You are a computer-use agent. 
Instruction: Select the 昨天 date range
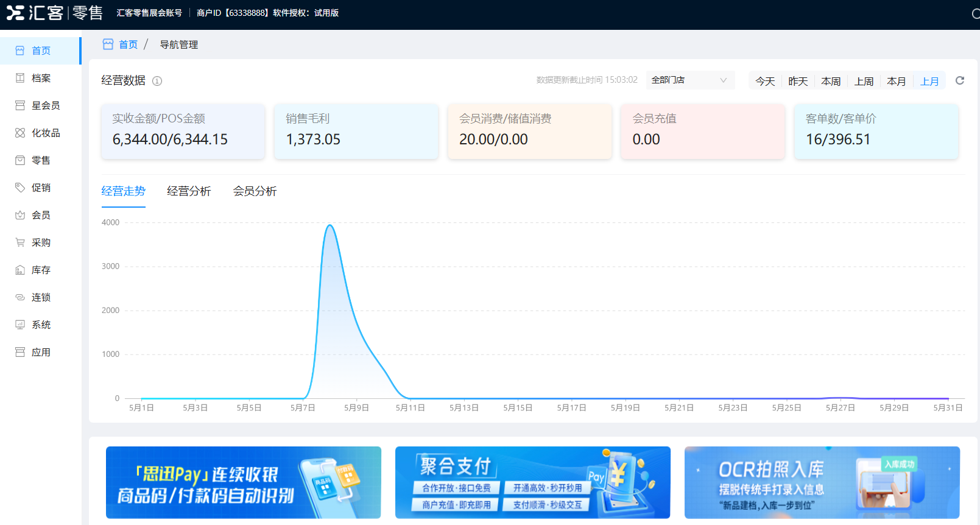(x=798, y=81)
